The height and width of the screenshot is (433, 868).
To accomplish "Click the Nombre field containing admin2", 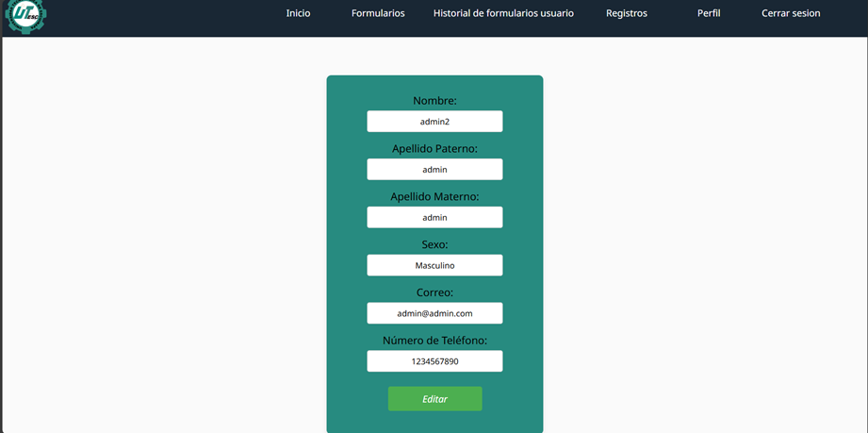I will point(434,122).
